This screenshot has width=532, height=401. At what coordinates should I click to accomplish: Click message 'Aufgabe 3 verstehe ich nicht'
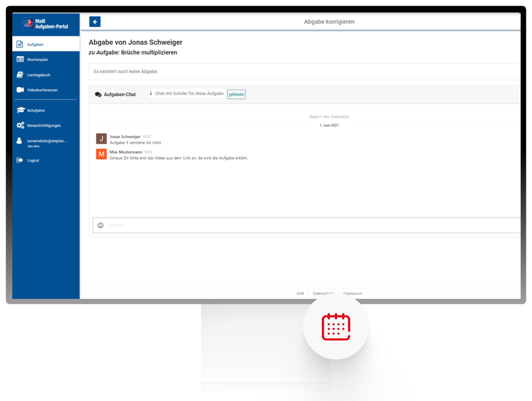(x=135, y=143)
